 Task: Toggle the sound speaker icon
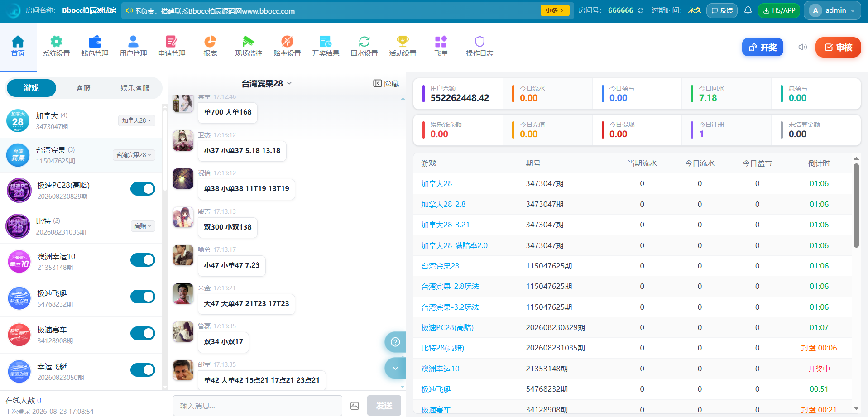point(803,47)
